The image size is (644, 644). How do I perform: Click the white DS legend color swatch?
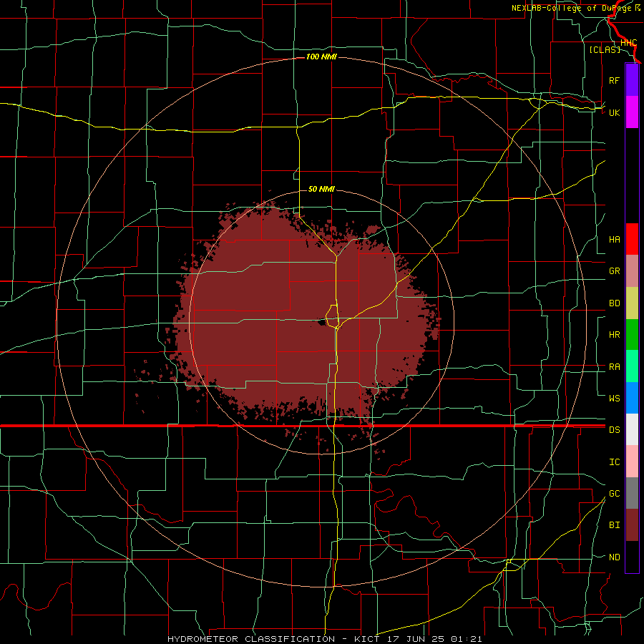pos(632,429)
